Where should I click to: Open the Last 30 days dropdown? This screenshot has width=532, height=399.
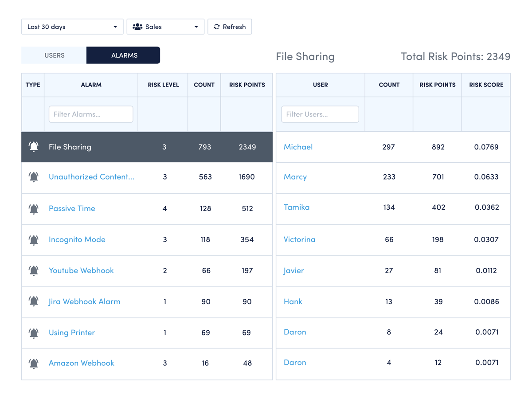tap(72, 27)
